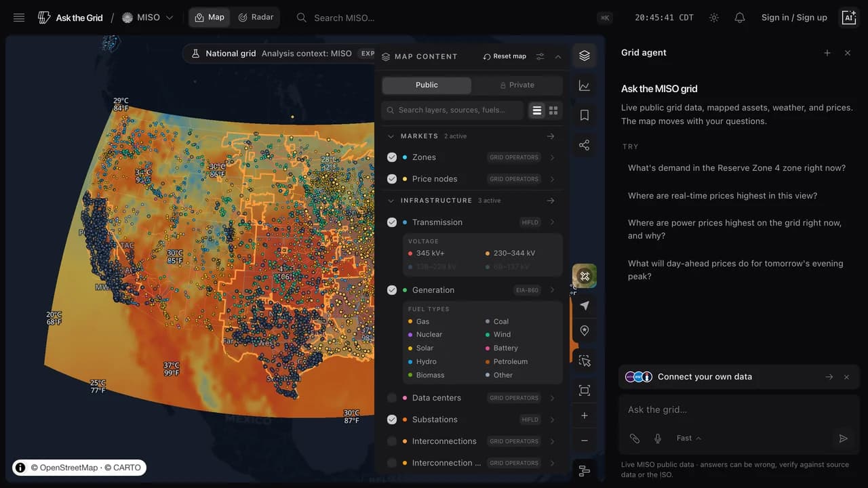This screenshot has width=868, height=488.
Task: Open the chart analytics icon
Action: (585, 85)
